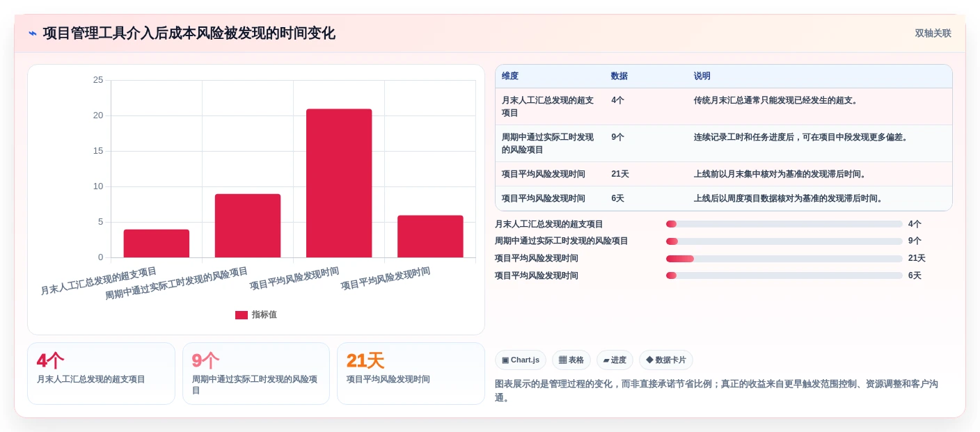Click the 双轴关联 label in the header
This screenshot has width=980, height=432.
click(933, 33)
